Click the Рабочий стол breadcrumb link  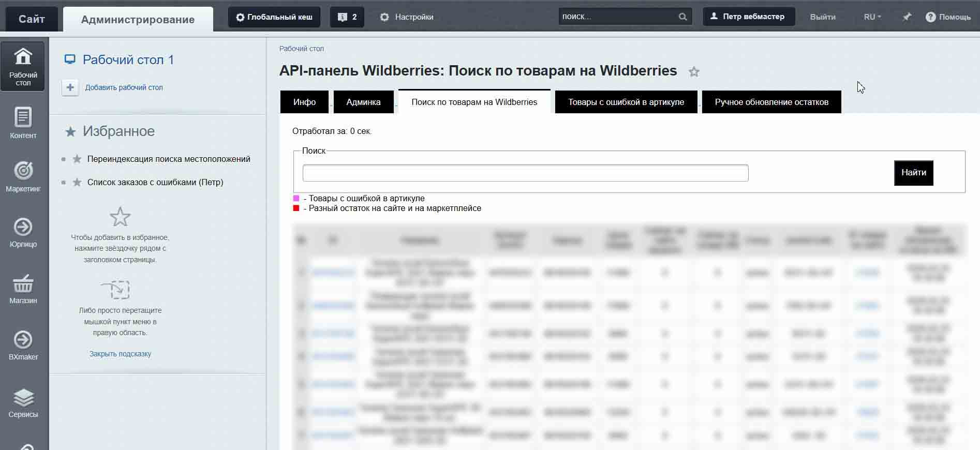pos(302,49)
